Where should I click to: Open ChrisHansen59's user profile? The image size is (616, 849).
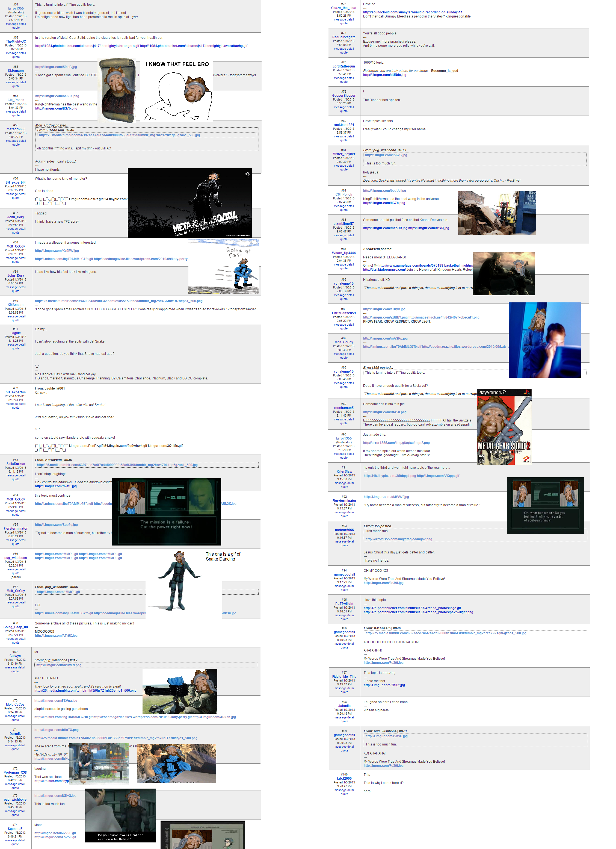pyautogui.click(x=343, y=313)
